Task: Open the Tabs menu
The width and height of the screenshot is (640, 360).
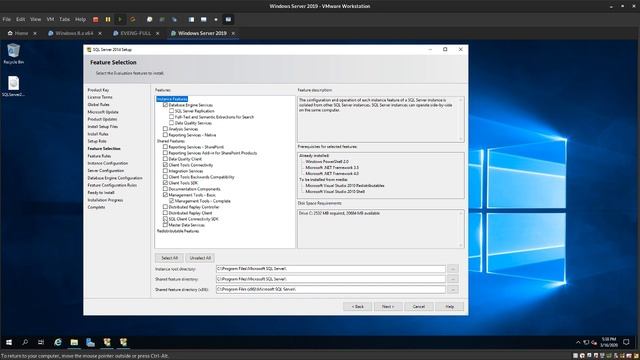Action: coord(64,19)
